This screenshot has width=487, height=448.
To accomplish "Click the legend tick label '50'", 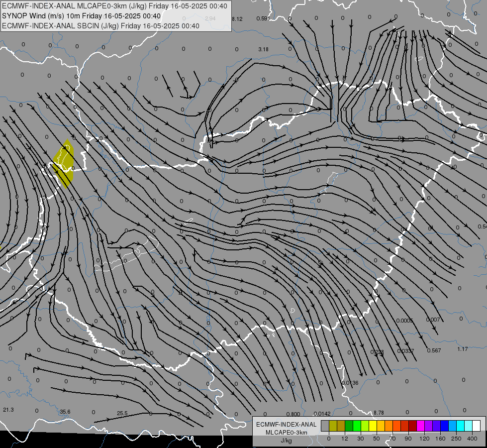I will point(377,439).
